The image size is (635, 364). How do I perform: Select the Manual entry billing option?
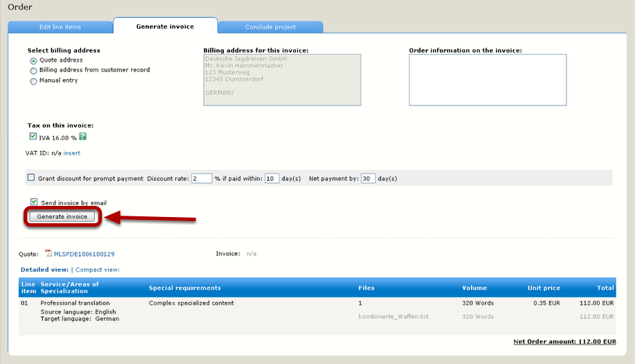[x=33, y=81]
